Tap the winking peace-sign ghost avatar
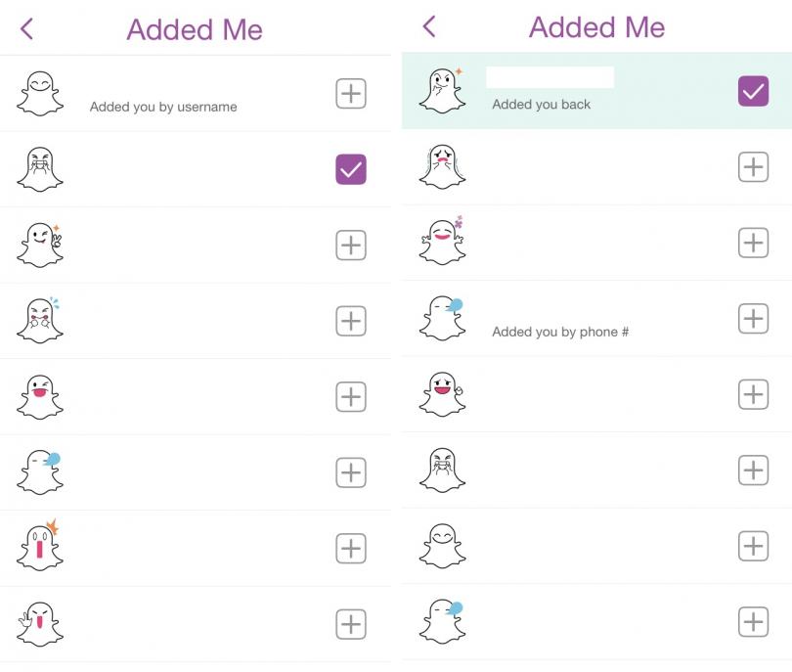792x672 pixels. 40,245
